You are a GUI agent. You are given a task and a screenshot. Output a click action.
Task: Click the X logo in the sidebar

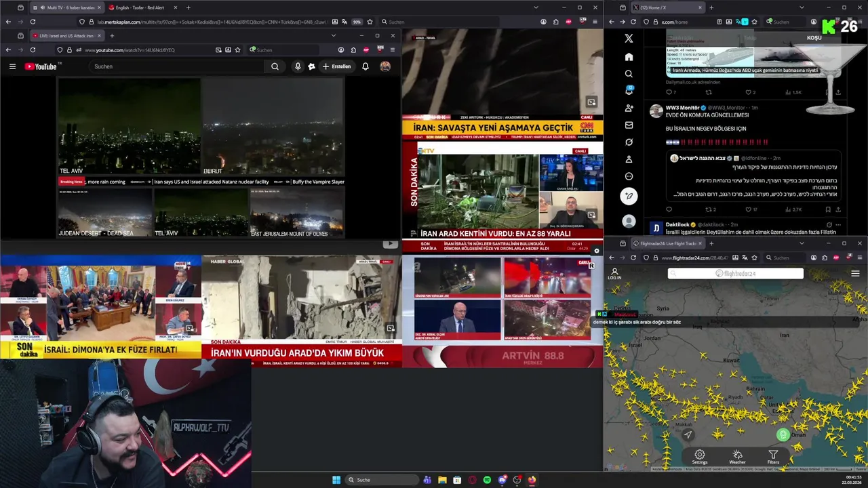(x=629, y=39)
